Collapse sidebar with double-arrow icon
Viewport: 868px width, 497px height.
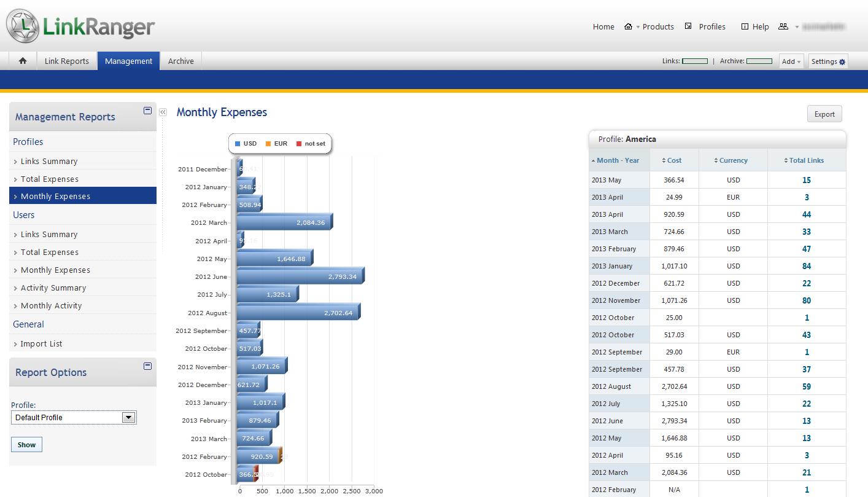click(163, 112)
